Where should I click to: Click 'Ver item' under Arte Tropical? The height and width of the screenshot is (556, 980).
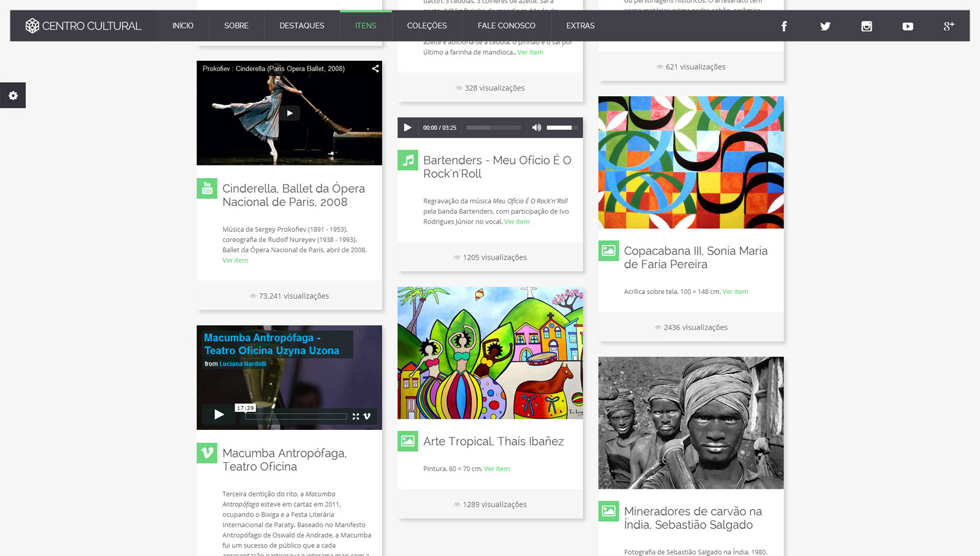coord(497,468)
